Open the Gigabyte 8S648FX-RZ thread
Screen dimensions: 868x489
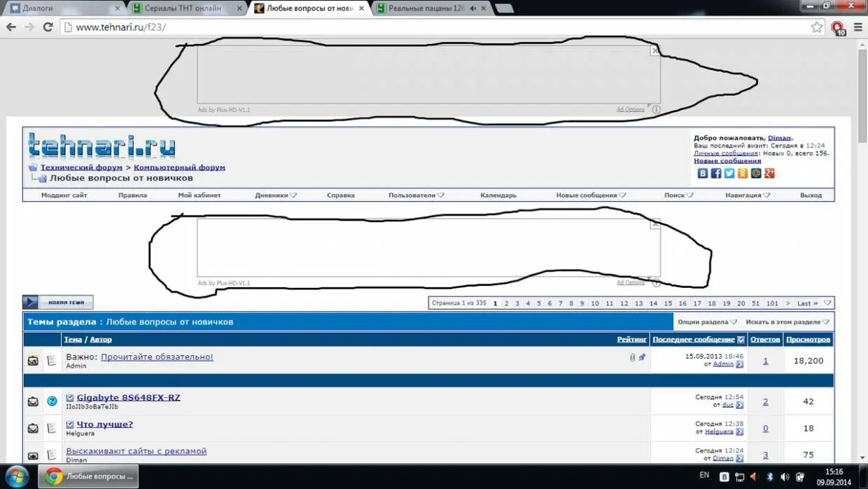(128, 397)
